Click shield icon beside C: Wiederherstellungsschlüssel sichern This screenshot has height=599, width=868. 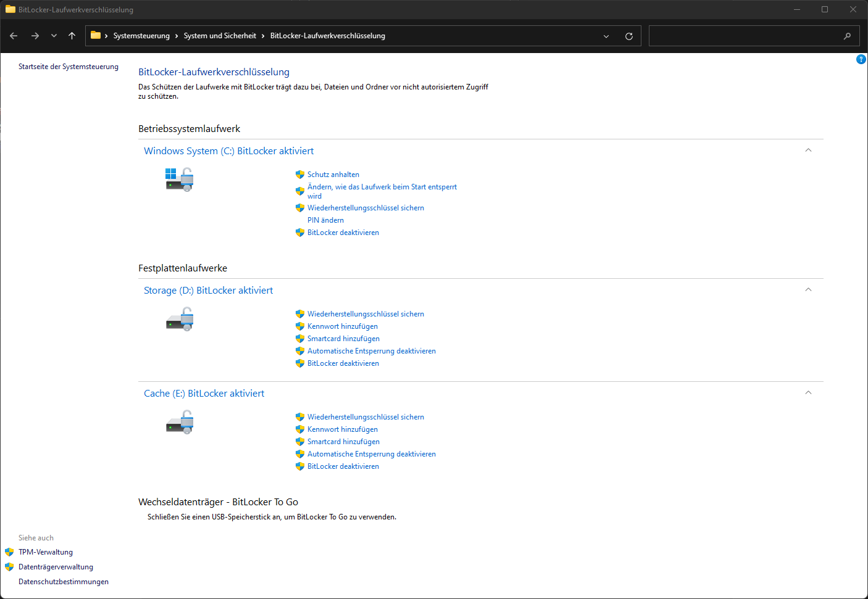(x=300, y=208)
